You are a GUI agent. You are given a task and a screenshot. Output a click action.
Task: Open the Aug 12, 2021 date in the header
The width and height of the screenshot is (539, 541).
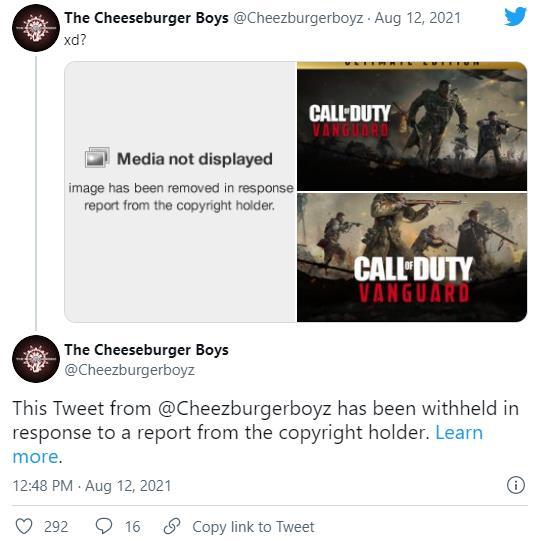coord(418,18)
